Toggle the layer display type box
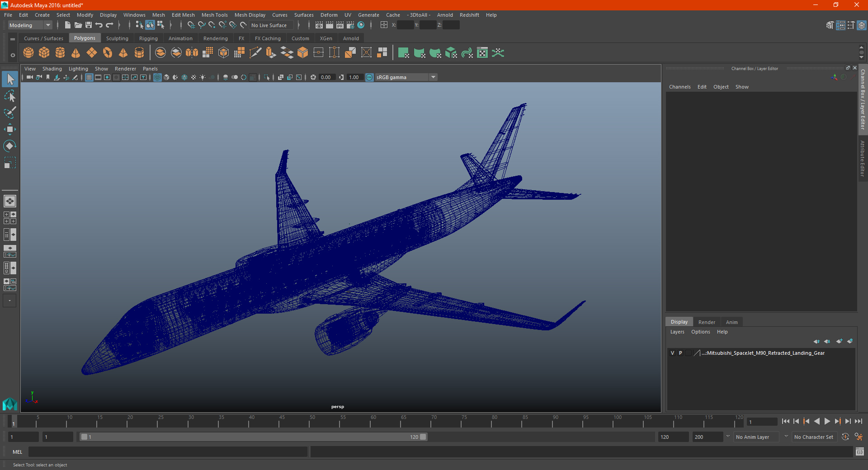 pos(689,353)
